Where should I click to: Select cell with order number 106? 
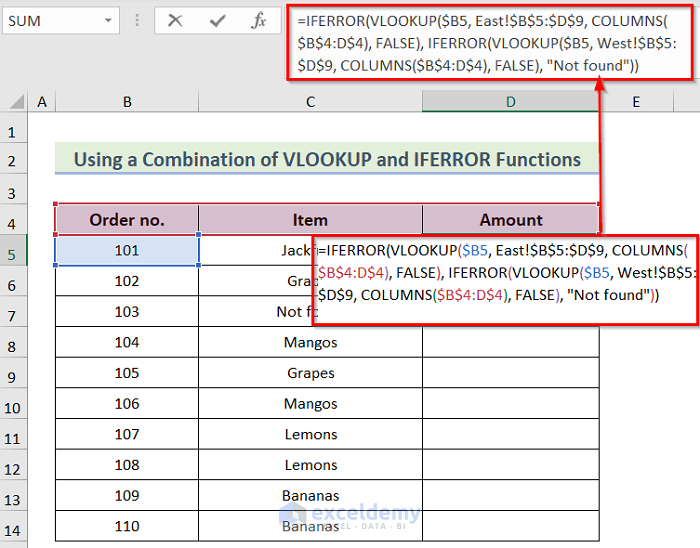coord(127,404)
